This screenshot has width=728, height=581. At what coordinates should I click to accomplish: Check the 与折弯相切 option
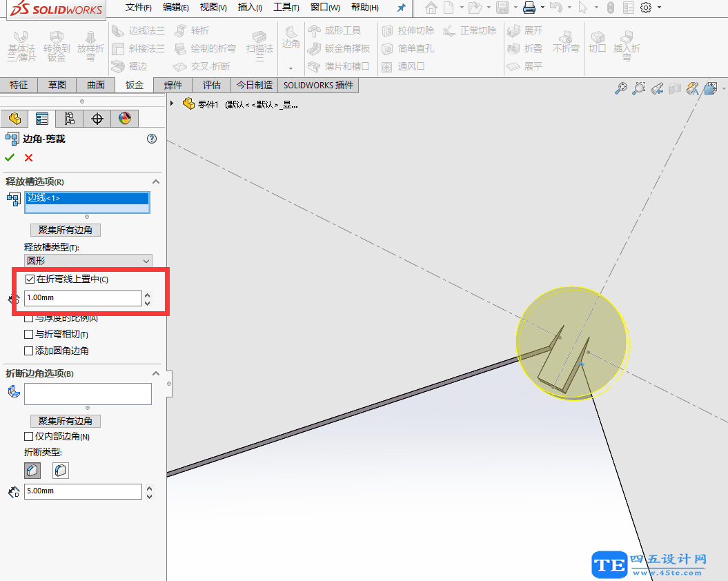(28, 335)
